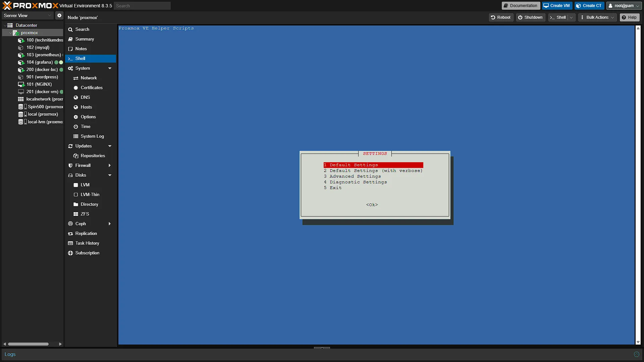Click the Help button
The width and height of the screenshot is (644, 362).
point(629,17)
